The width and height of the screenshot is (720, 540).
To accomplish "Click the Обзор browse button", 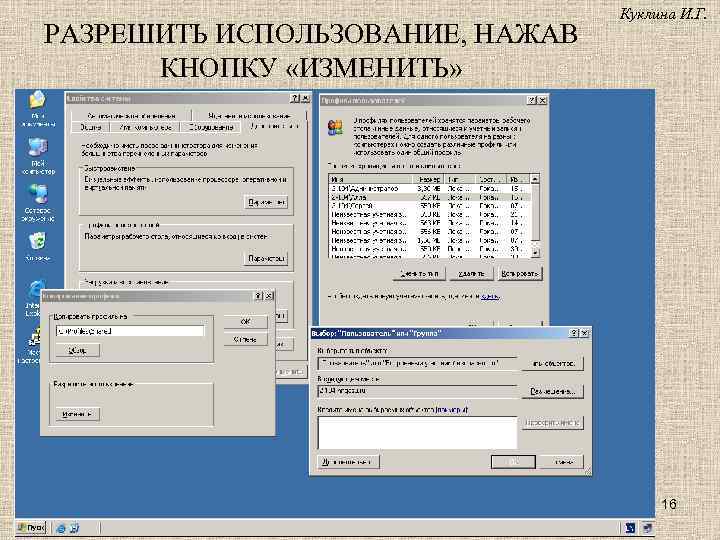I will [x=78, y=350].
